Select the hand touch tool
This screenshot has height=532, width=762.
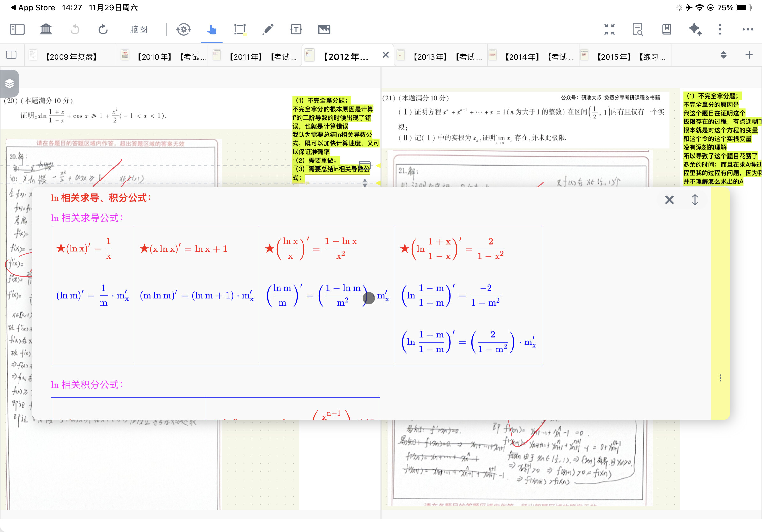(212, 29)
